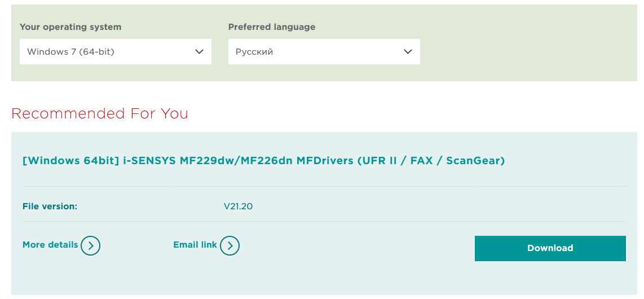
Task: Click the Recommended For You heading
Action: [100, 113]
